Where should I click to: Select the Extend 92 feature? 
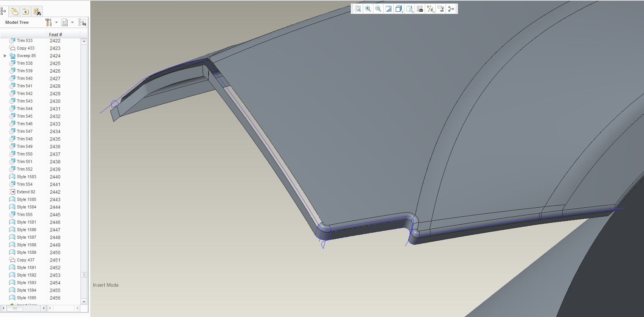pos(26,192)
